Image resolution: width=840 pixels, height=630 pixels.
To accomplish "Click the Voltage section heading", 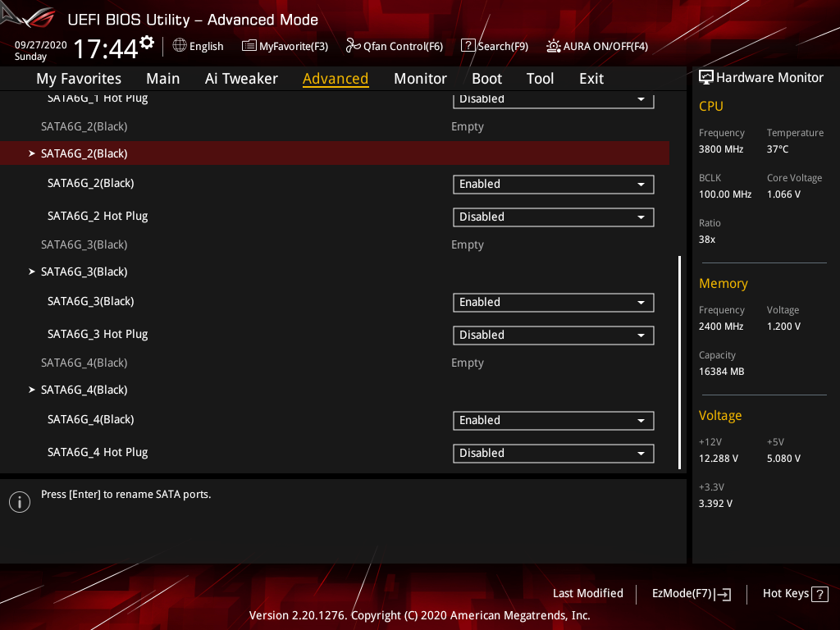I will pyautogui.click(x=720, y=416).
